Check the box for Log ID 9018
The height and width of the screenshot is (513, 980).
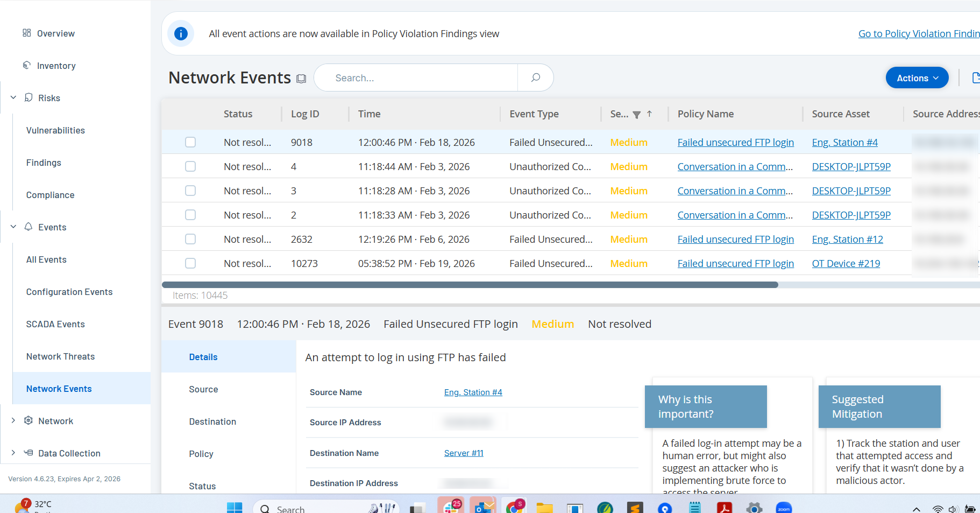[190, 142]
